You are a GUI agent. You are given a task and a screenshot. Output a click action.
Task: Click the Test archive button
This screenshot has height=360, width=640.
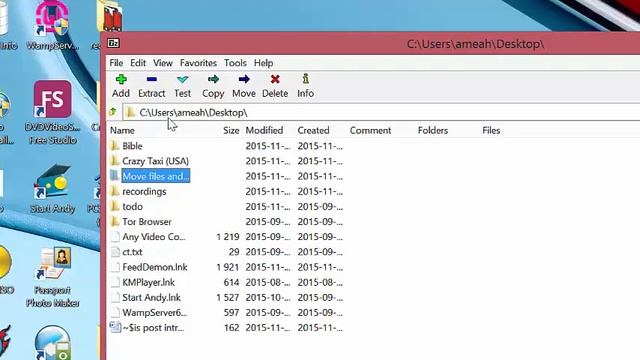coord(182,86)
